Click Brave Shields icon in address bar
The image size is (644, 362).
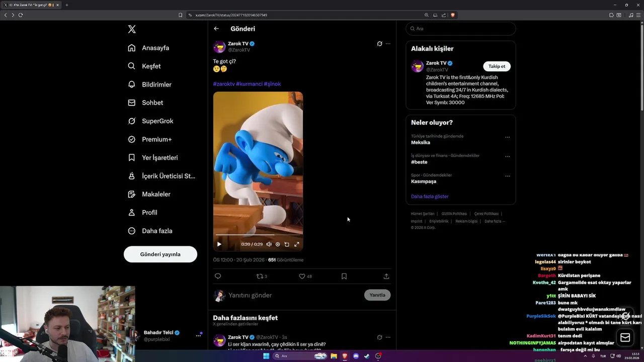tap(453, 15)
